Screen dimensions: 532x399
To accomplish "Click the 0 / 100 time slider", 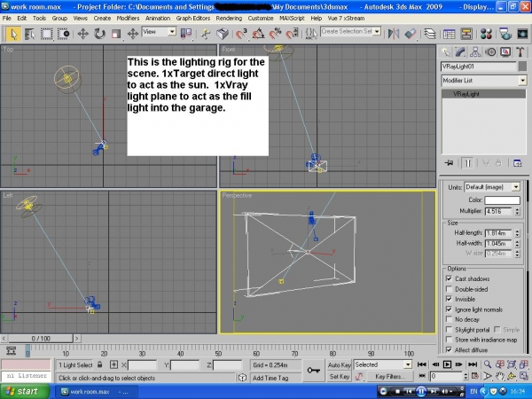I will [41, 339].
